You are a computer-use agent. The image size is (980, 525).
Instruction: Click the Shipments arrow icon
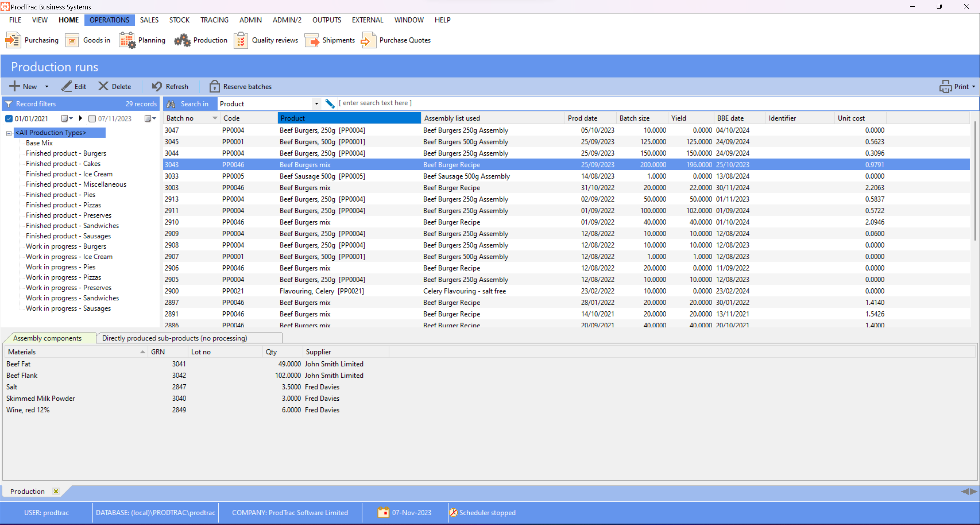[x=312, y=40]
